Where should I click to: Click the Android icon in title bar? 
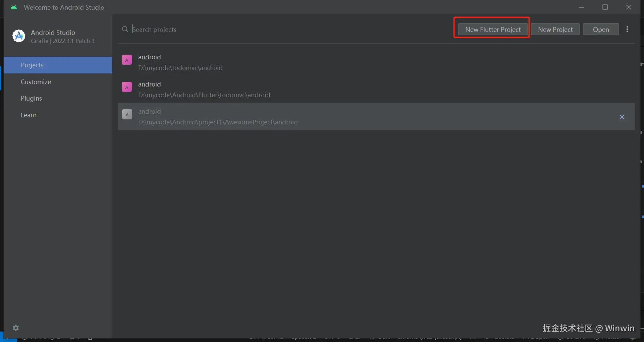click(14, 7)
